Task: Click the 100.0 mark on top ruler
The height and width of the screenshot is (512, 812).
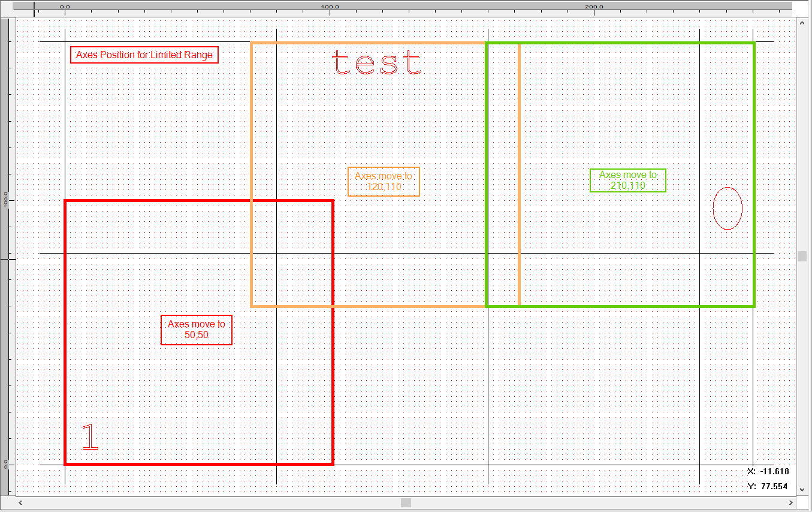Action: pos(330,7)
